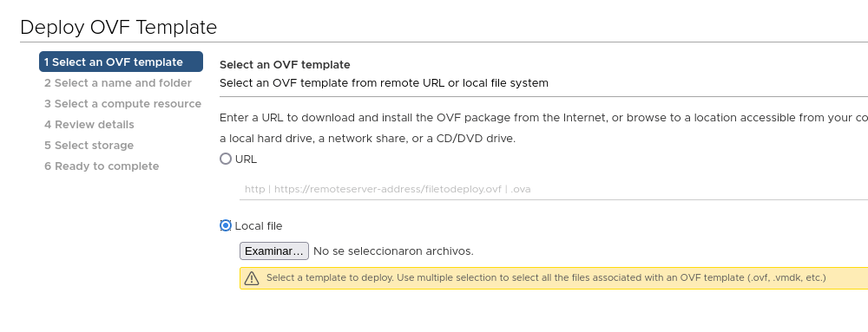Image resolution: width=868 pixels, height=332 pixels.
Task: Click the 'Enter a URL to download' instruction text
Action: (x=543, y=118)
